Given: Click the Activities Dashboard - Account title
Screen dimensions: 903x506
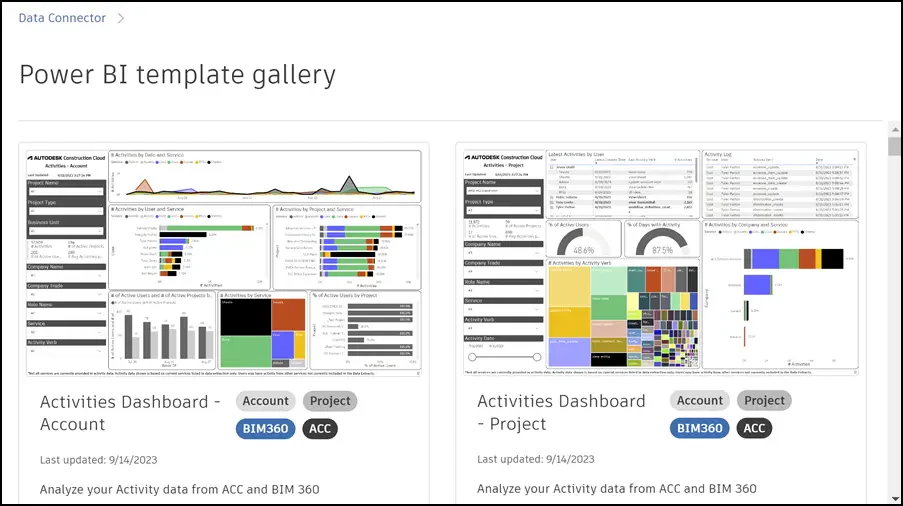Looking at the screenshot, I should click(x=130, y=413).
